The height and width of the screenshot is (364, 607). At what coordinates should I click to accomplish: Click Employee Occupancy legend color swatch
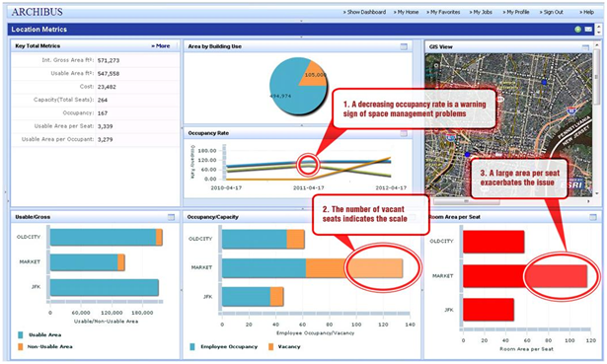tap(192, 347)
